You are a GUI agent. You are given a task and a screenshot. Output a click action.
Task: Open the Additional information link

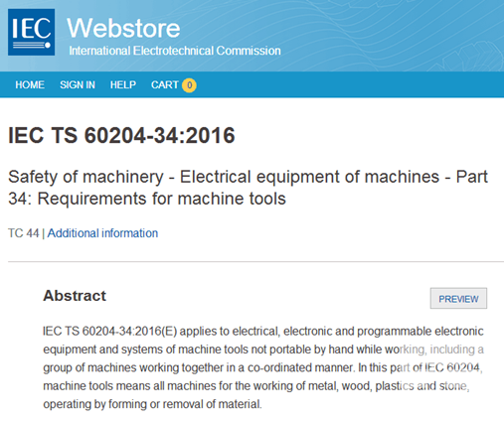coord(102,233)
